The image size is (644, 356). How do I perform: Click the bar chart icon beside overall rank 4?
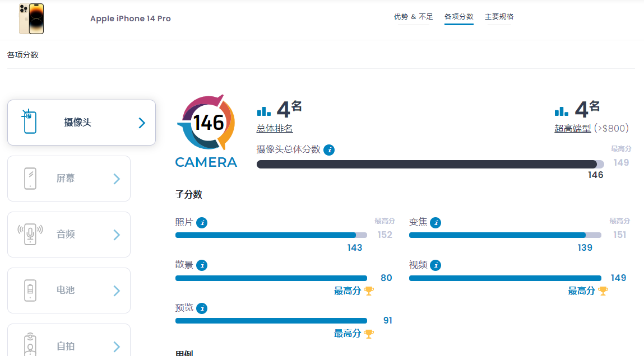click(x=263, y=111)
